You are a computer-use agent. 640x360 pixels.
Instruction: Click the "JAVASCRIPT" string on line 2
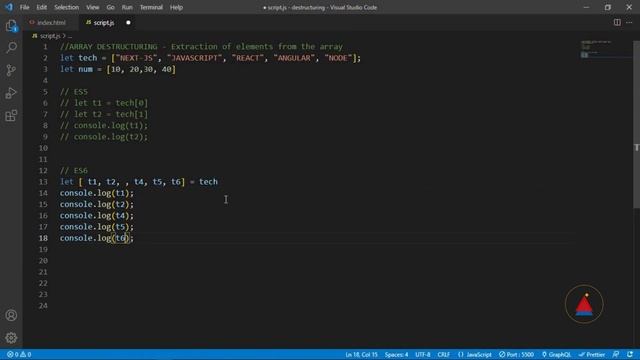pyautogui.click(x=196, y=58)
